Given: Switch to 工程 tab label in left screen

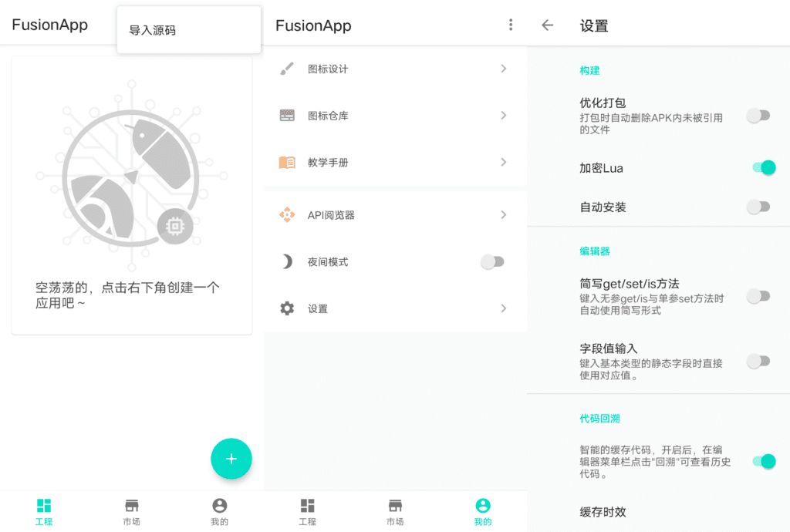Looking at the screenshot, I should [44, 522].
